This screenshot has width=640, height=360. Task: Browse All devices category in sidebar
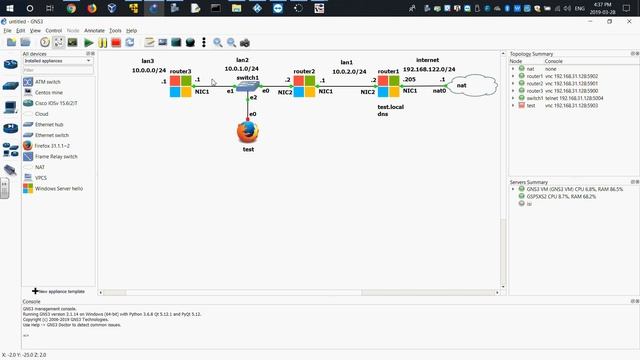click(x=11, y=149)
